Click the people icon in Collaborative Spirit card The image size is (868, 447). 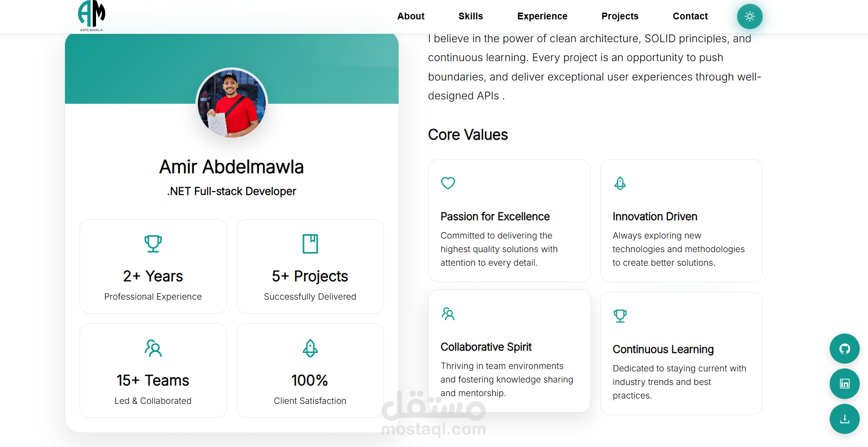(448, 314)
